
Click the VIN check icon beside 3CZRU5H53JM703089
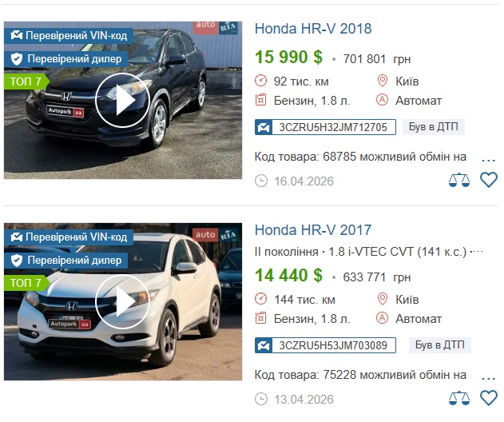264,345
